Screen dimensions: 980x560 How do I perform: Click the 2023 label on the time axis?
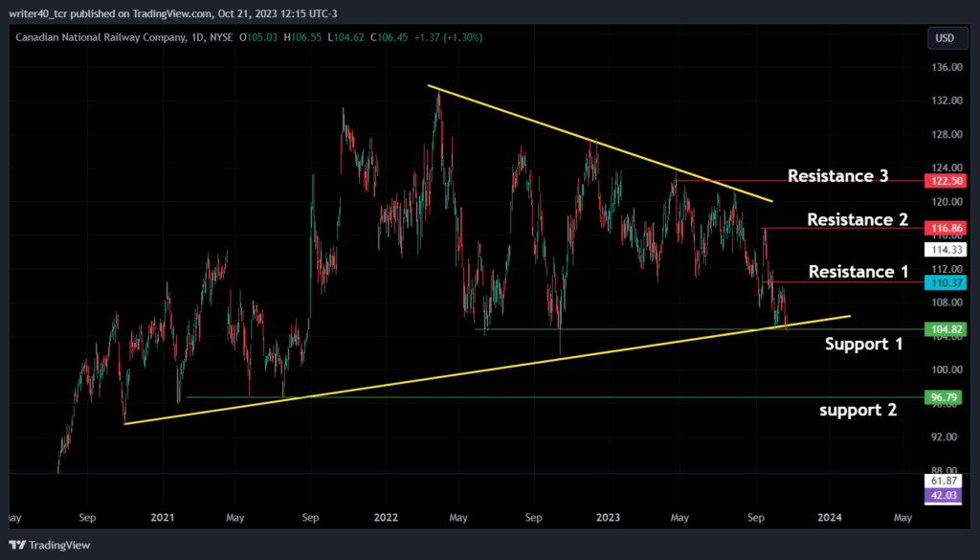(608, 518)
